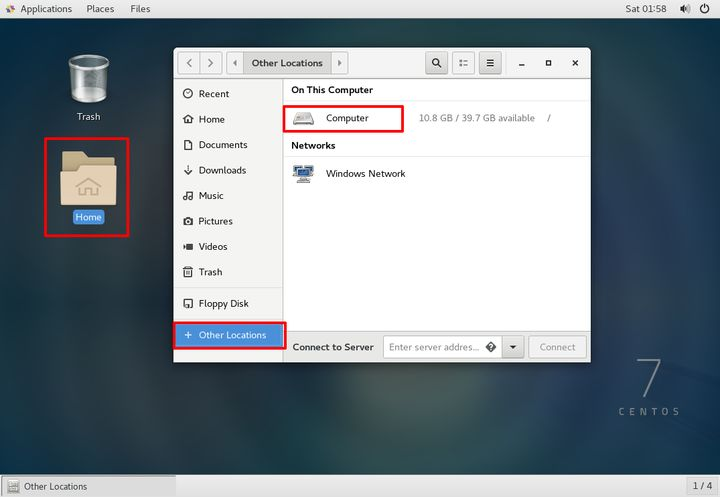Go forward using the right arrow button

coord(211,63)
